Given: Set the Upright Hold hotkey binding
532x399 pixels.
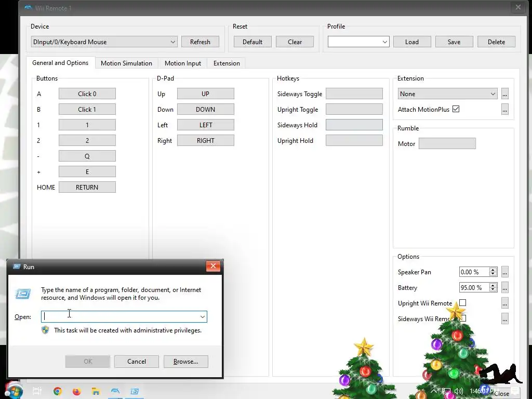Looking at the screenshot, I should [354, 140].
